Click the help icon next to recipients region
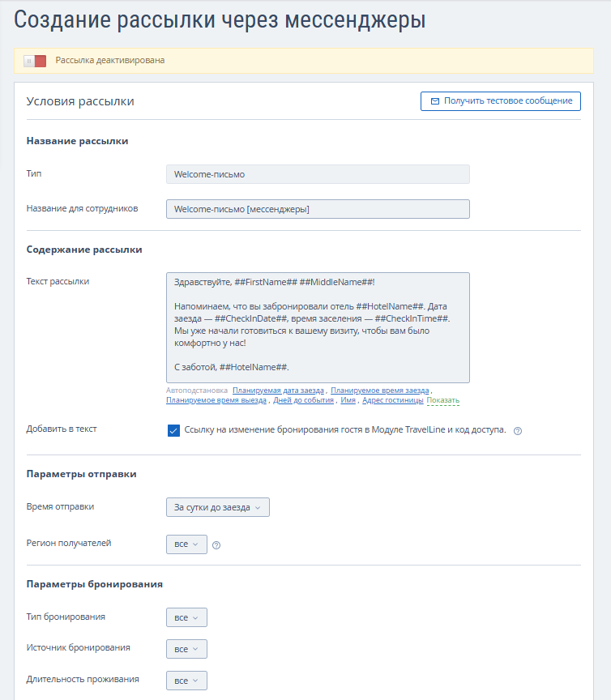This screenshot has width=611, height=700. click(216, 545)
